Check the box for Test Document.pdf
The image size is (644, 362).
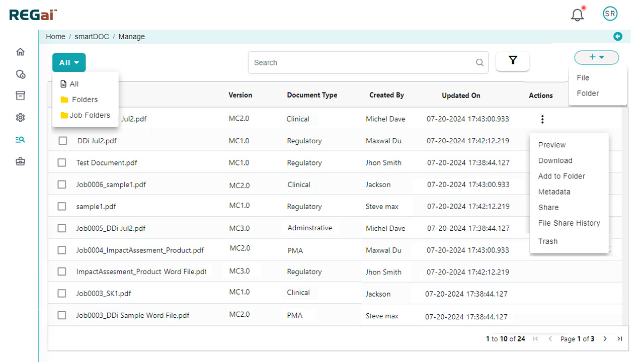click(x=62, y=162)
